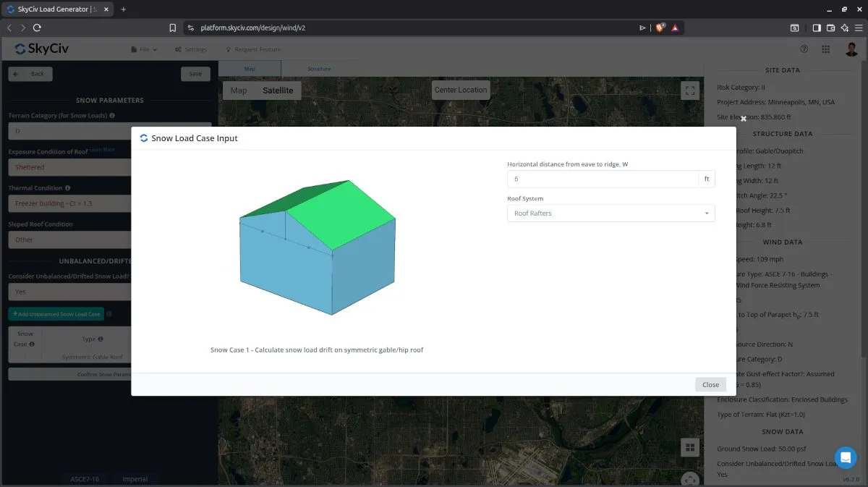The width and height of the screenshot is (868, 487).
Task: Open the chat support bubble
Action: click(845, 457)
